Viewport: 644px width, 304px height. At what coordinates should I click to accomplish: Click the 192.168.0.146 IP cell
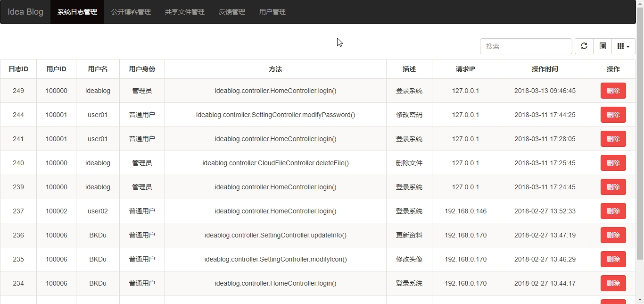[465, 211]
